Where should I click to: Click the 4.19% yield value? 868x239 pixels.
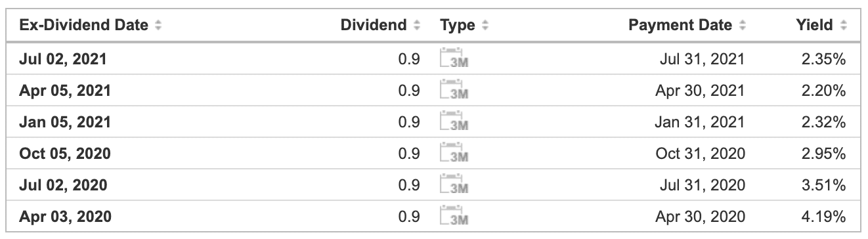[823, 217]
